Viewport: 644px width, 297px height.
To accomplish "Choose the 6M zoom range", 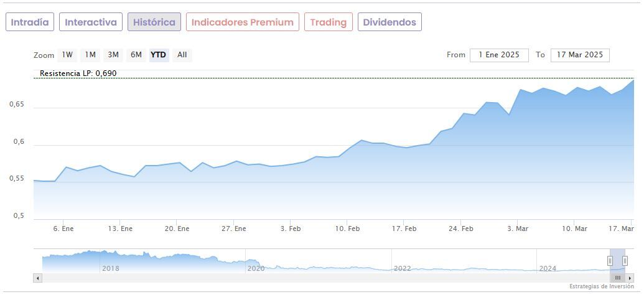I will pyautogui.click(x=136, y=55).
